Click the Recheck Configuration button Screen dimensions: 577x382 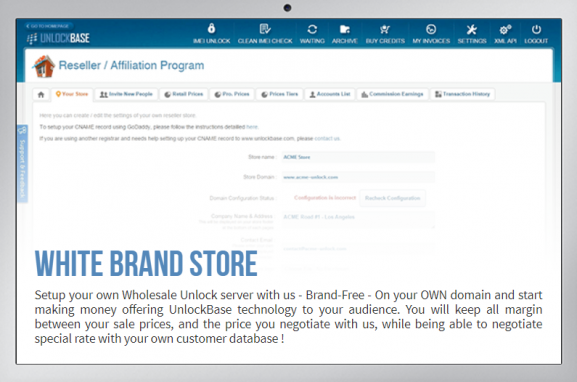tap(392, 198)
